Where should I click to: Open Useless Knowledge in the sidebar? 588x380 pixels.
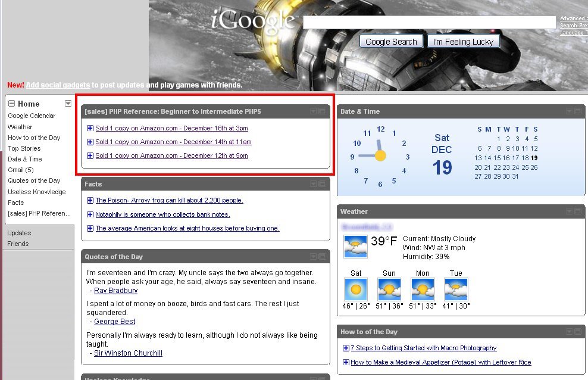pyautogui.click(x=37, y=192)
